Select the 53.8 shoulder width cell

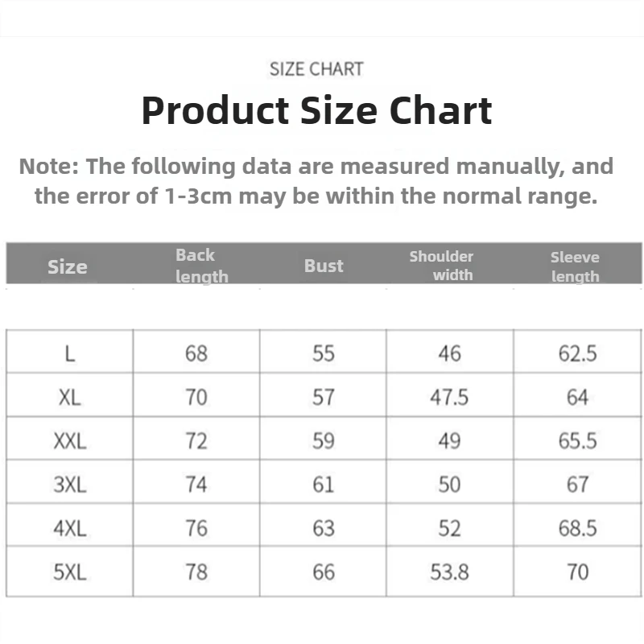[449, 572]
